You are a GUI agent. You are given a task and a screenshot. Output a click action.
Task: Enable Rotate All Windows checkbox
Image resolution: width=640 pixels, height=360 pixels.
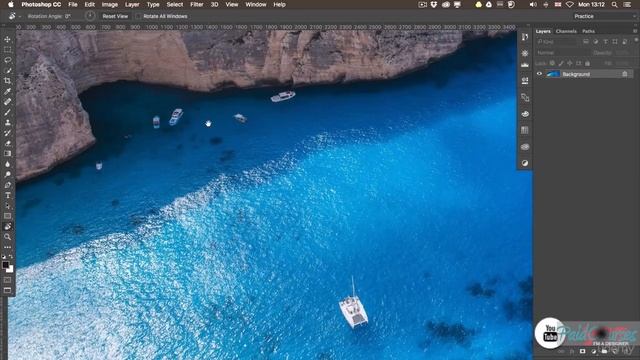click(x=138, y=16)
